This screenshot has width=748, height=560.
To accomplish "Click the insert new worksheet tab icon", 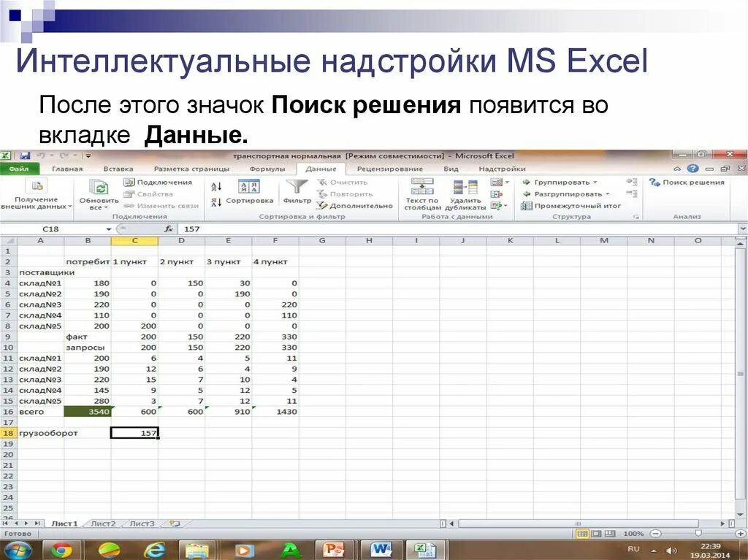I will [175, 523].
